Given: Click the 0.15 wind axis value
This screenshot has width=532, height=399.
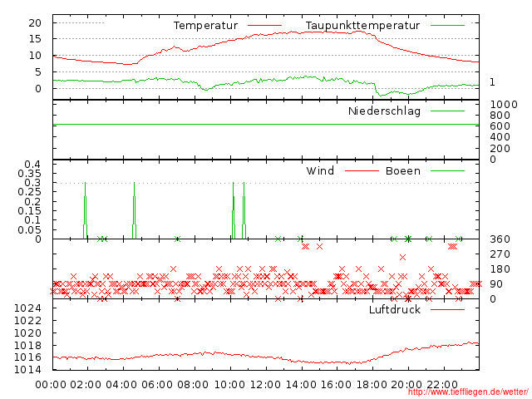Looking at the screenshot, I should pyautogui.click(x=30, y=211).
